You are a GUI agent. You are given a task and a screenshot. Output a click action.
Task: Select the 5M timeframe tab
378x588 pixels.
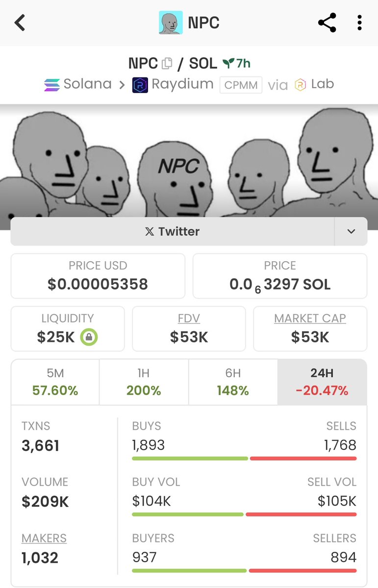click(55, 382)
